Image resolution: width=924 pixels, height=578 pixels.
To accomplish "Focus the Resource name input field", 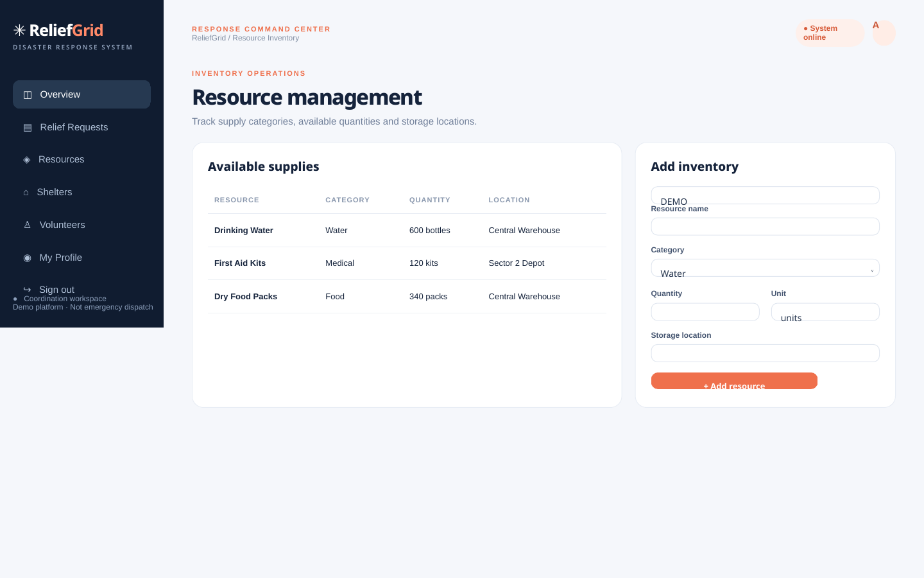I will click(765, 227).
